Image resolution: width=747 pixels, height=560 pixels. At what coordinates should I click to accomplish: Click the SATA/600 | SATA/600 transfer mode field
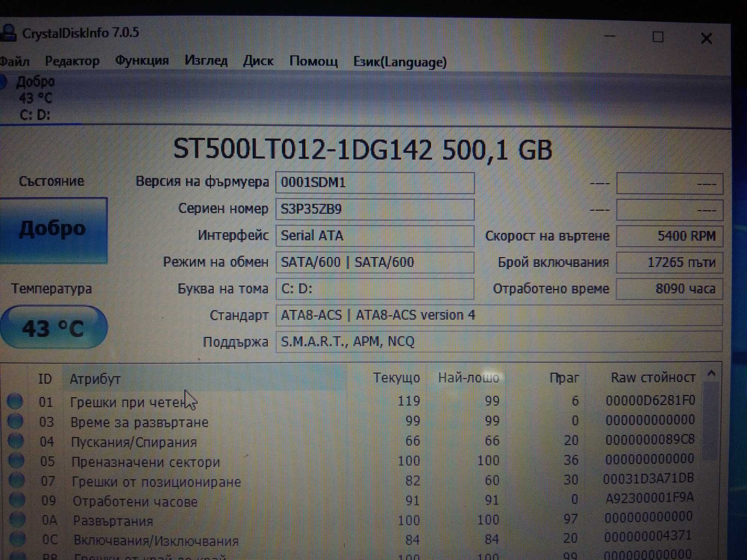(x=375, y=262)
